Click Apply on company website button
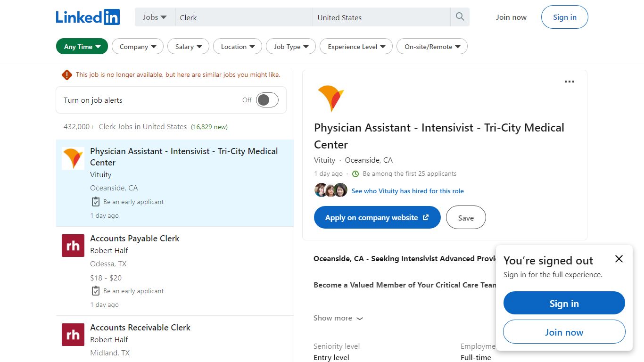The width and height of the screenshot is (644, 362). click(x=377, y=218)
